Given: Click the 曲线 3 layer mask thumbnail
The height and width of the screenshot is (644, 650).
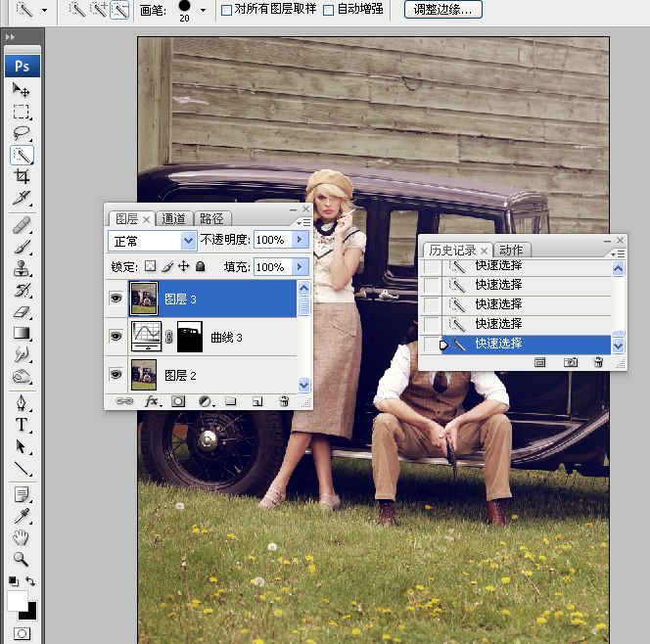Looking at the screenshot, I should pos(190,337).
